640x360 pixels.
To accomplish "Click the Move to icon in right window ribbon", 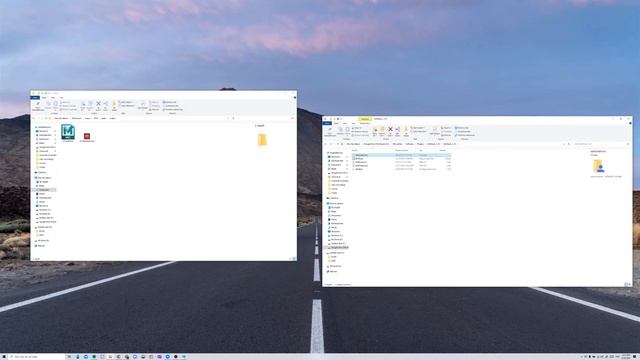I will click(x=375, y=131).
